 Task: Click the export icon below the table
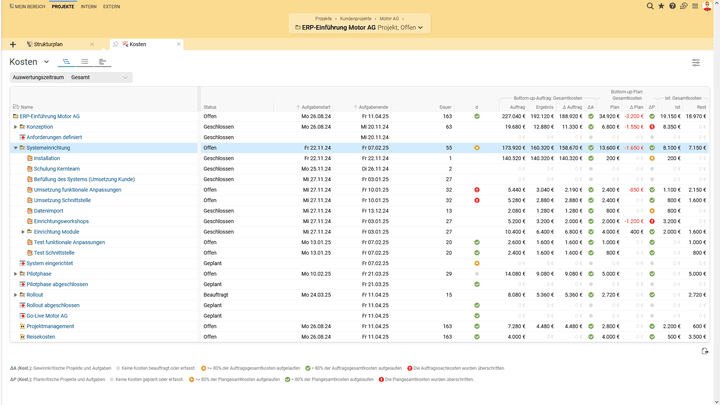(705, 351)
